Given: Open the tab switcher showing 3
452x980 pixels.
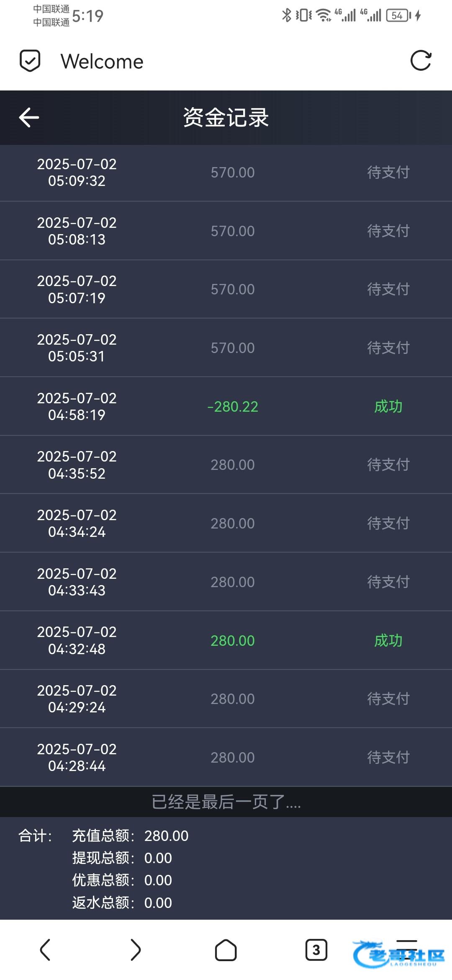Looking at the screenshot, I should (x=316, y=949).
